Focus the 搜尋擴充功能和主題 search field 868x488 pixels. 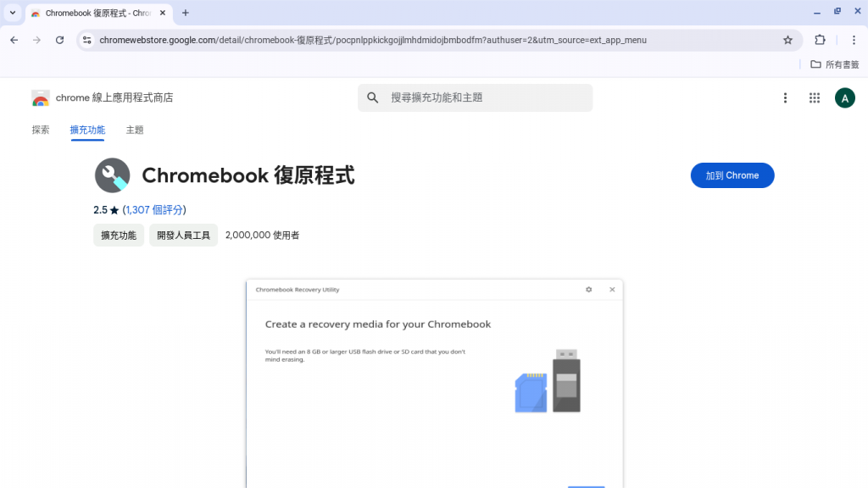(475, 98)
